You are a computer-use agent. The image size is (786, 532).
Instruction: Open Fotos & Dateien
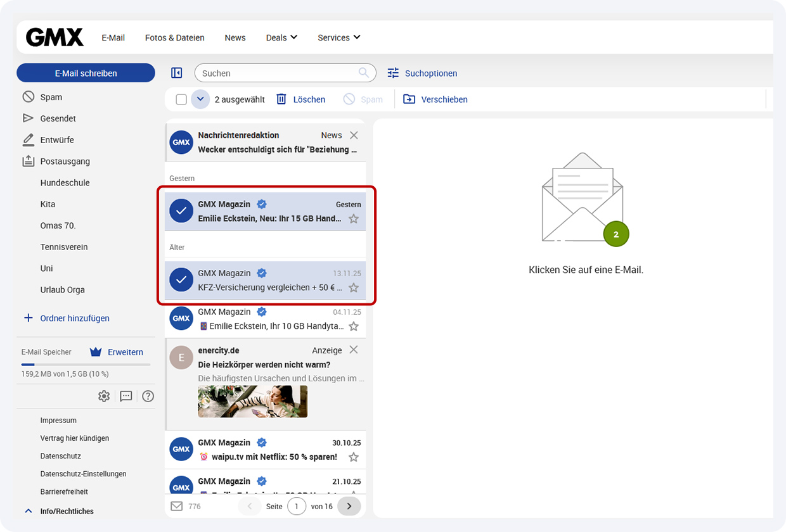pos(174,37)
